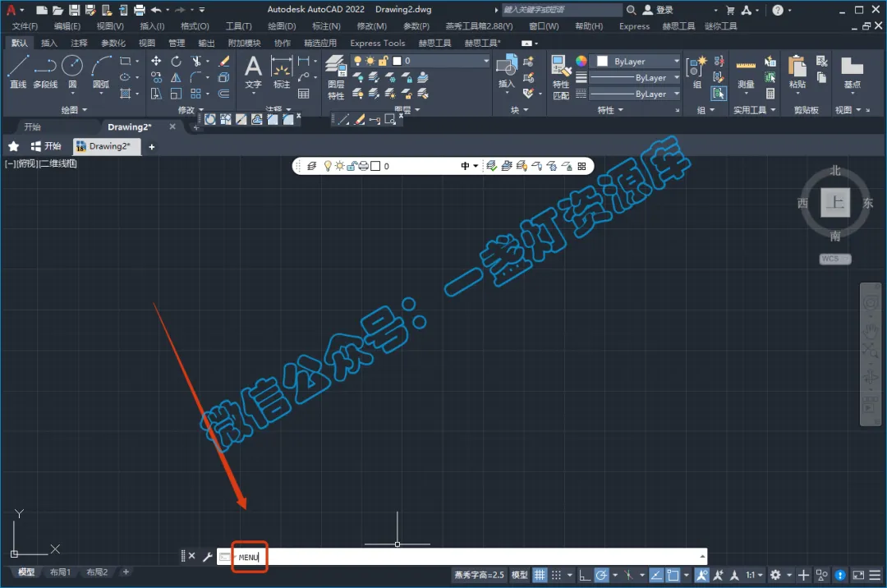Toggle snap mode dots in status bar
Screen dimensions: 887x588
pyautogui.click(x=556, y=575)
